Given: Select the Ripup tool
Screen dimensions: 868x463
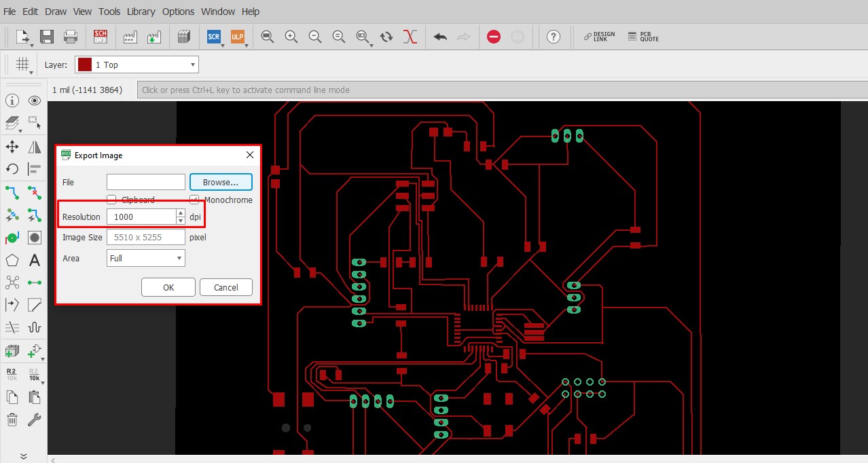Looking at the screenshot, I should pos(35,192).
